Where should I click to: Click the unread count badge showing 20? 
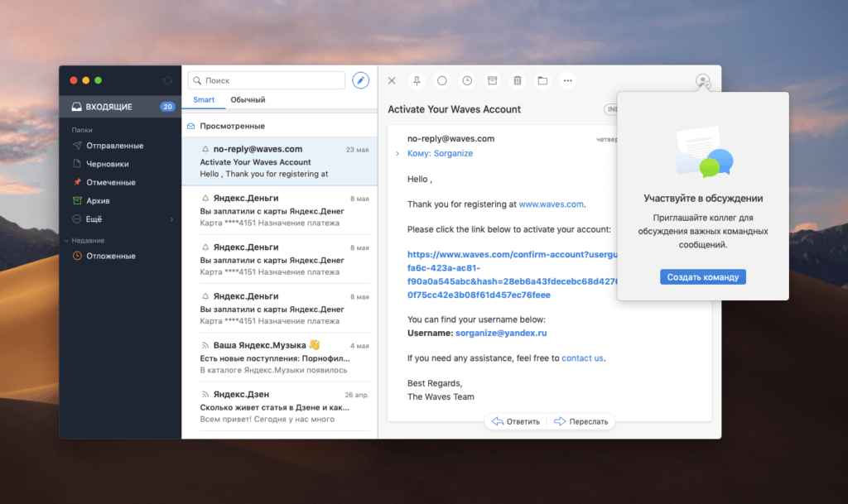tap(167, 107)
